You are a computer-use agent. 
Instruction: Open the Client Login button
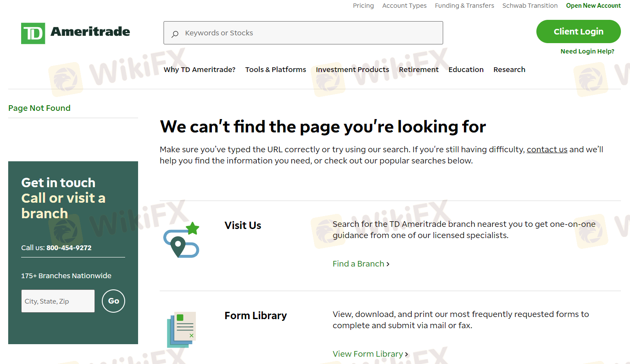pyautogui.click(x=578, y=31)
